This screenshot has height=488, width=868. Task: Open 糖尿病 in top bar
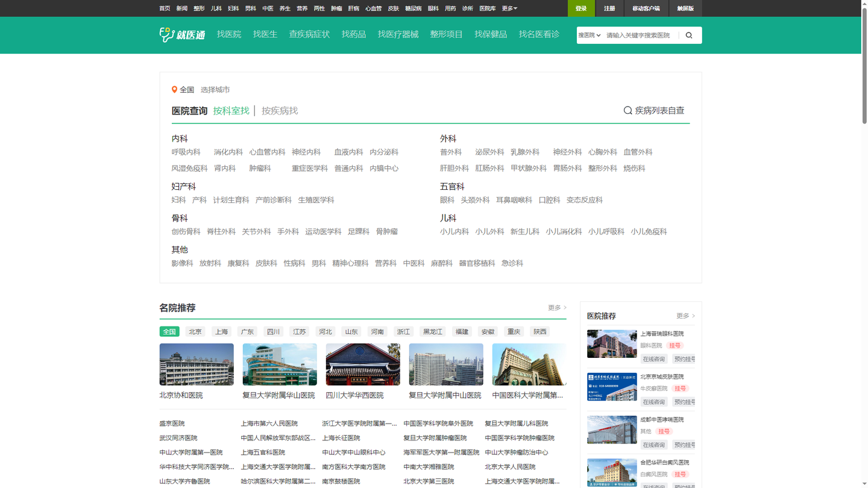point(413,8)
